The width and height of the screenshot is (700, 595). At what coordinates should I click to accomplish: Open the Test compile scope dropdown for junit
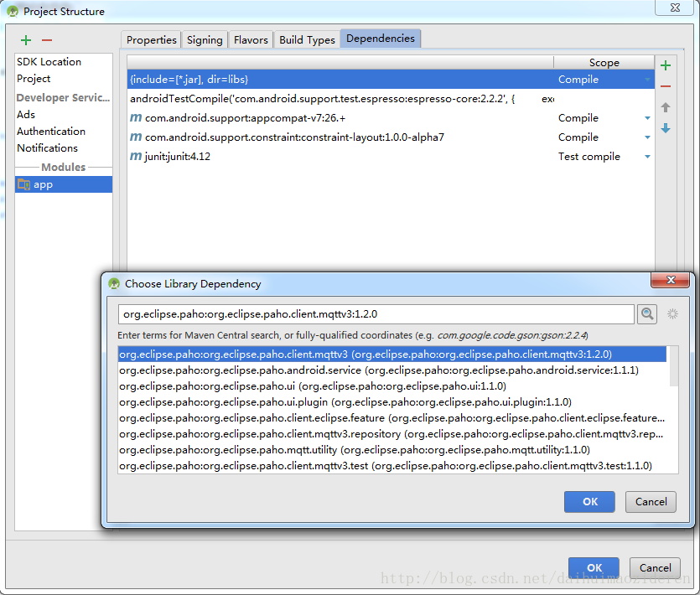coord(647,157)
